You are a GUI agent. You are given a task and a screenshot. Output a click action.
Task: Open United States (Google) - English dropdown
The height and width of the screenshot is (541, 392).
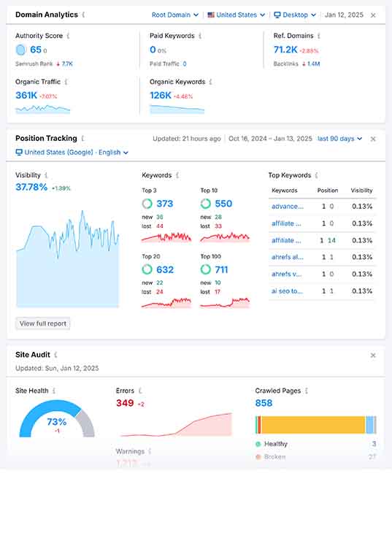(x=72, y=153)
